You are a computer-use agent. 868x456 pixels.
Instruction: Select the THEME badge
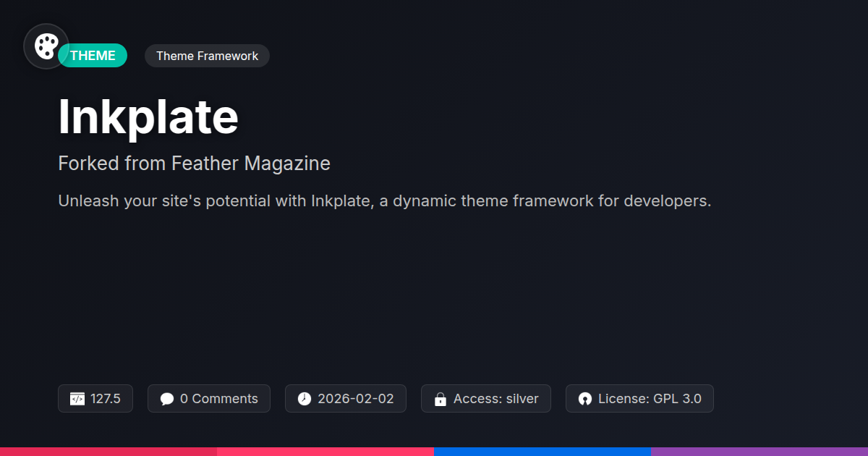point(93,56)
